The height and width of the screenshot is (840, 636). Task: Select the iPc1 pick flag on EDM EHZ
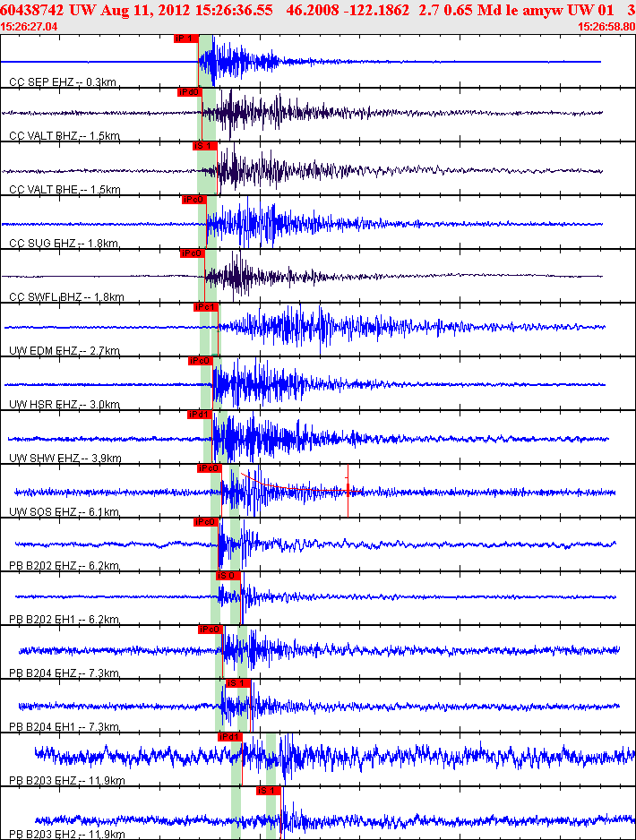pos(206,307)
